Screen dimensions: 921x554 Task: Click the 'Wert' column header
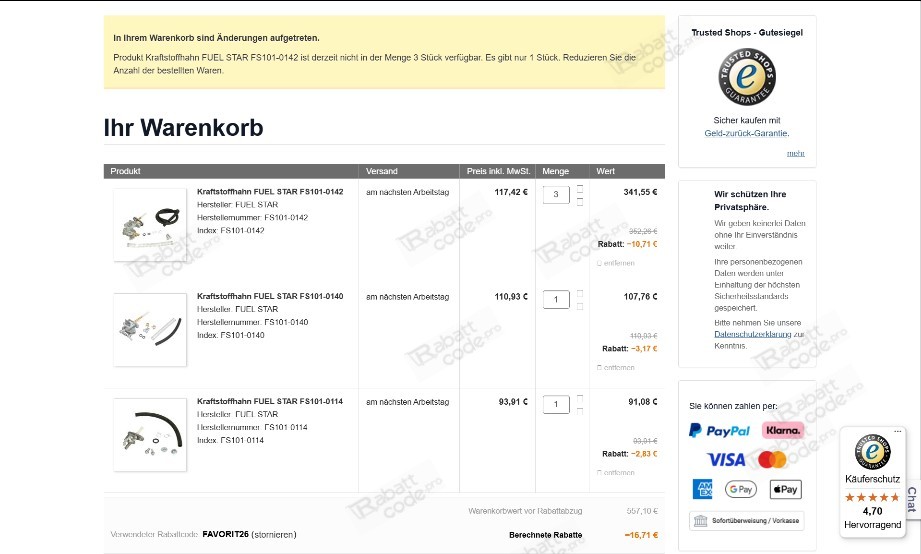606,171
